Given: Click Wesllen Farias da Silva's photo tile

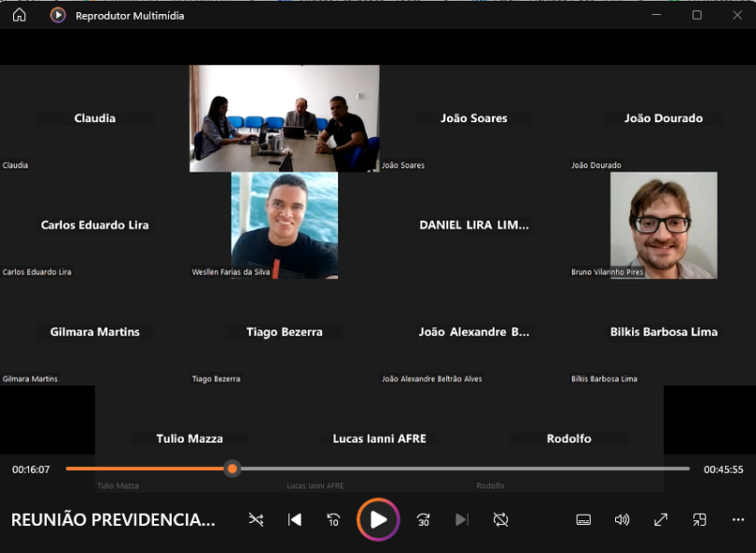Looking at the screenshot, I should coord(285,226).
